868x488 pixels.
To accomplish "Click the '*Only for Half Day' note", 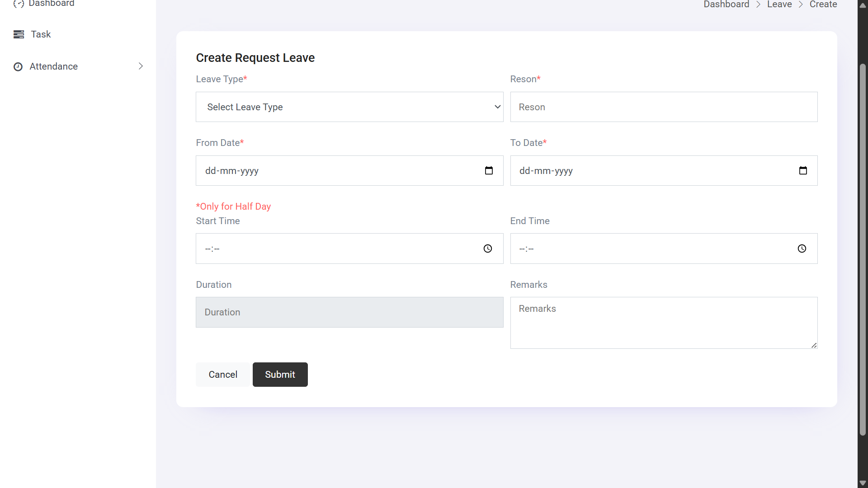I will click(x=233, y=206).
